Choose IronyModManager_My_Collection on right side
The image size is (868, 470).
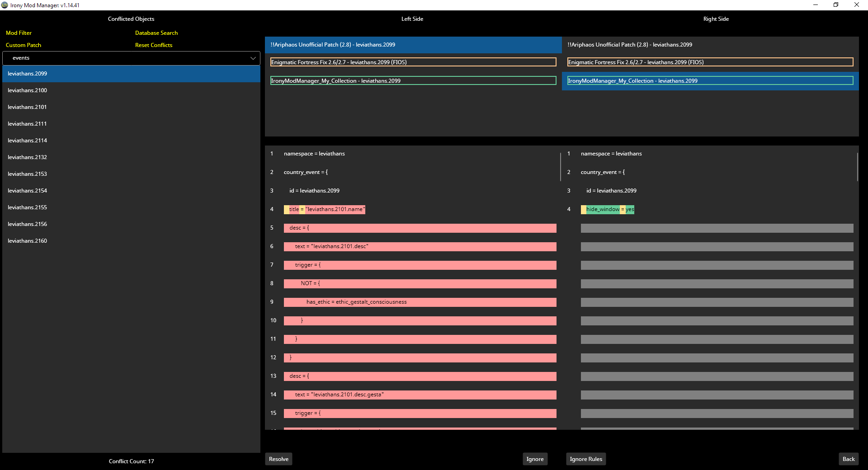tap(710, 81)
